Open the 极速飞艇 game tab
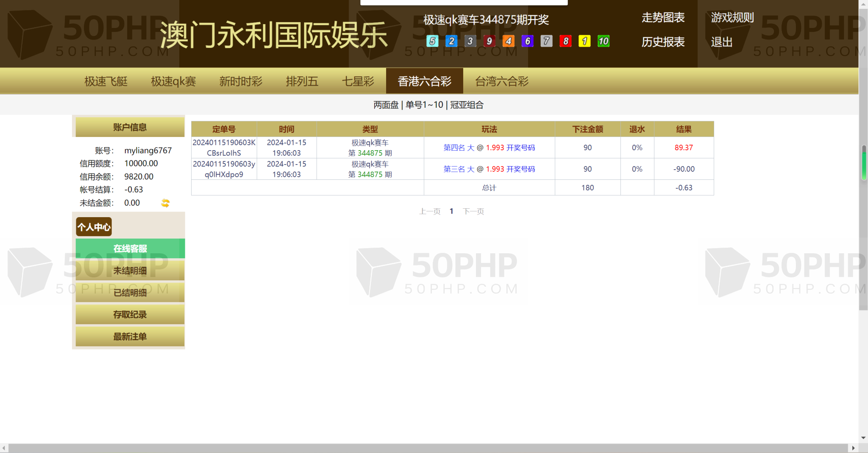The width and height of the screenshot is (868, 453). point(106,81)
